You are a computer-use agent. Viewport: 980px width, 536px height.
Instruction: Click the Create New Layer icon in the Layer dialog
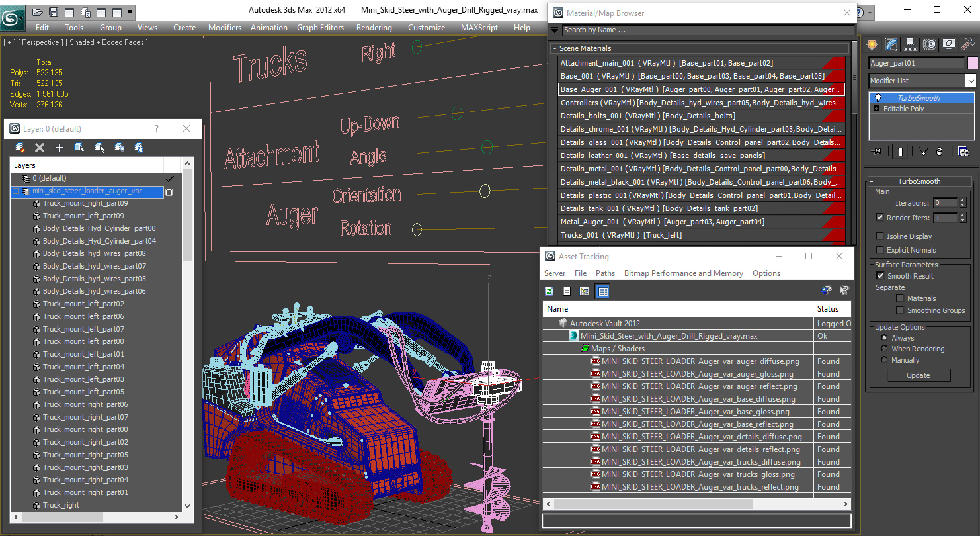pos(20,148)
